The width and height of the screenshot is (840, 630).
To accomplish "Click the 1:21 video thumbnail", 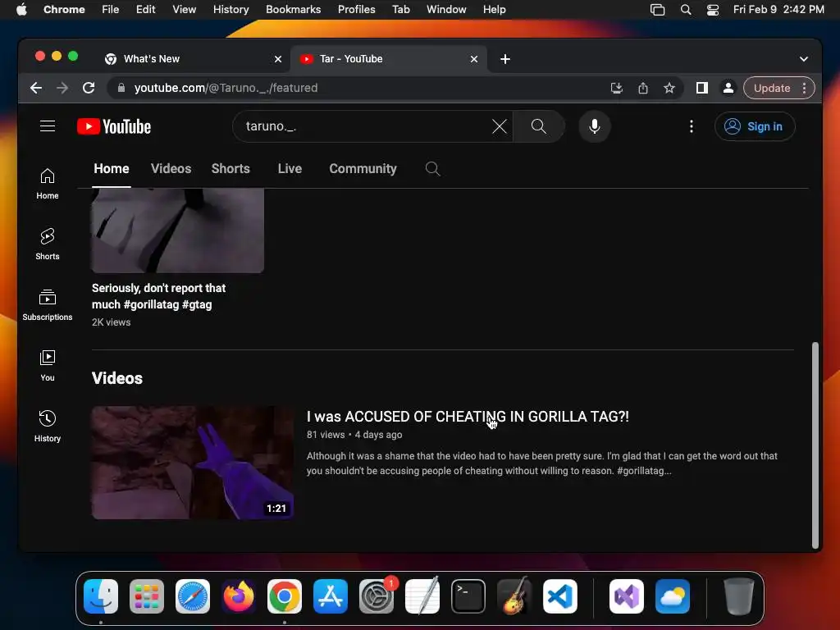I will (x=192, y=463).
